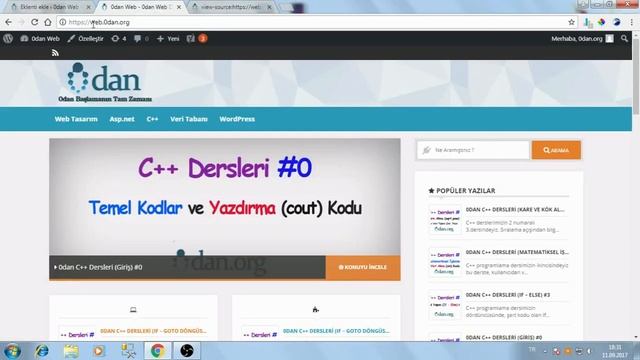Open Windows Start button
Image resolution: width=640 pixels, height=360 pixels.
click(12, 351)
